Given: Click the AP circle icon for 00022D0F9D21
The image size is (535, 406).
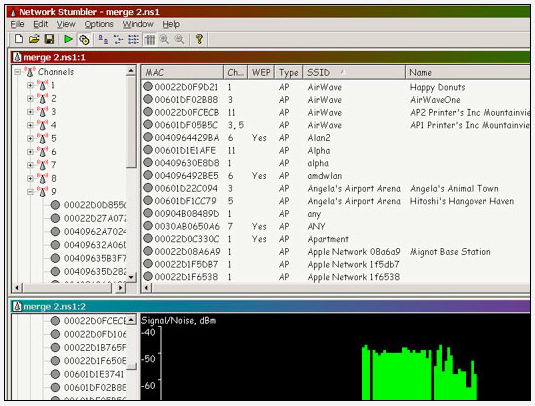Looking at the screenshot, I should [x=148, y=86].
